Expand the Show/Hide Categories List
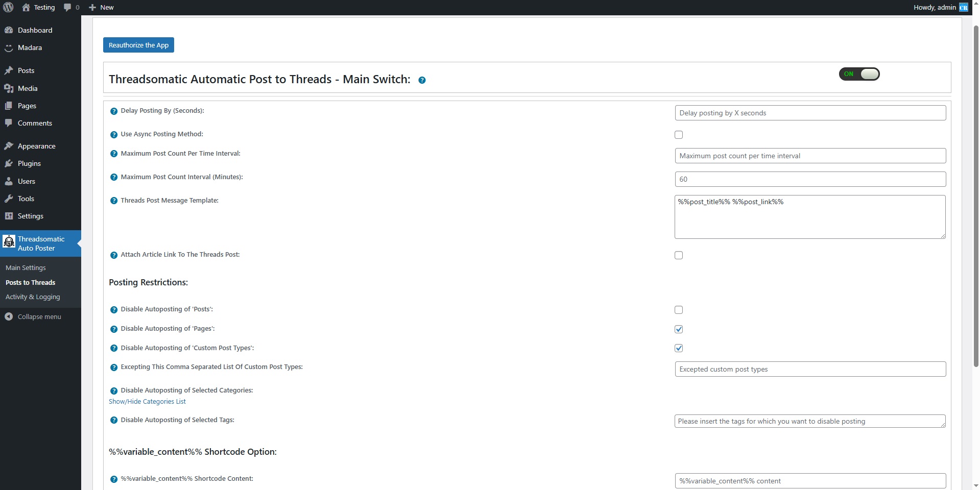Viewport: 980px width, 490px height. [147, 402]
